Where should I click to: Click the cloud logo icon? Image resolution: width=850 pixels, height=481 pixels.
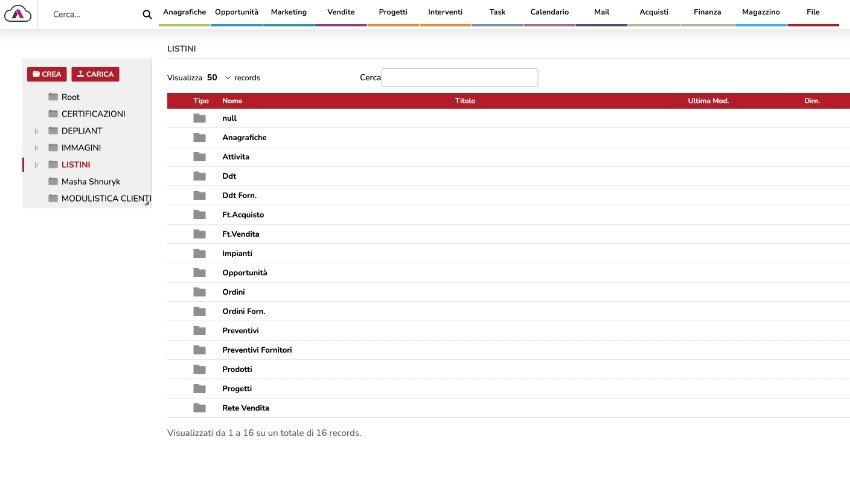tap(19, 14)
